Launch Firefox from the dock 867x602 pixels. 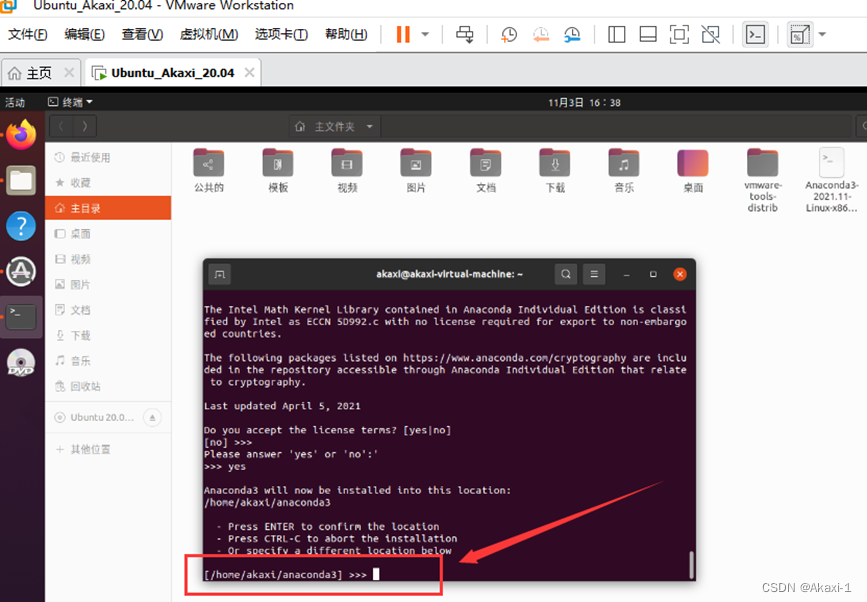coord(21,134)
